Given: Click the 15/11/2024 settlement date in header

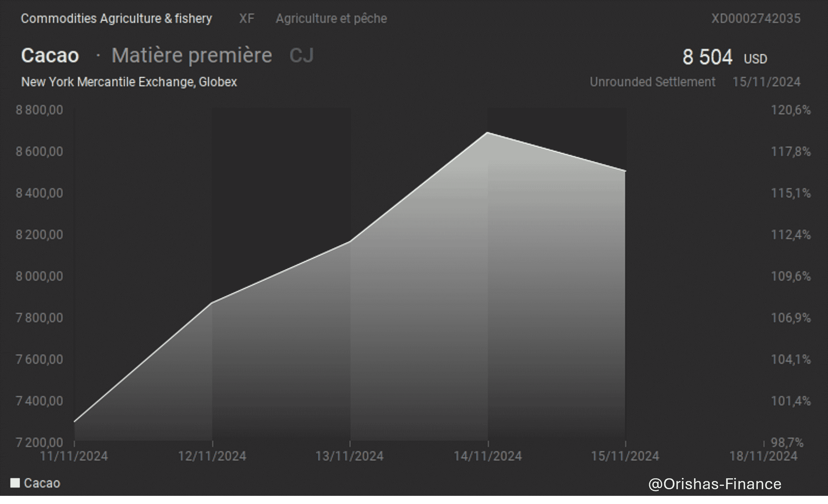Looking at the screenshot, I should [x=767, y=82].
